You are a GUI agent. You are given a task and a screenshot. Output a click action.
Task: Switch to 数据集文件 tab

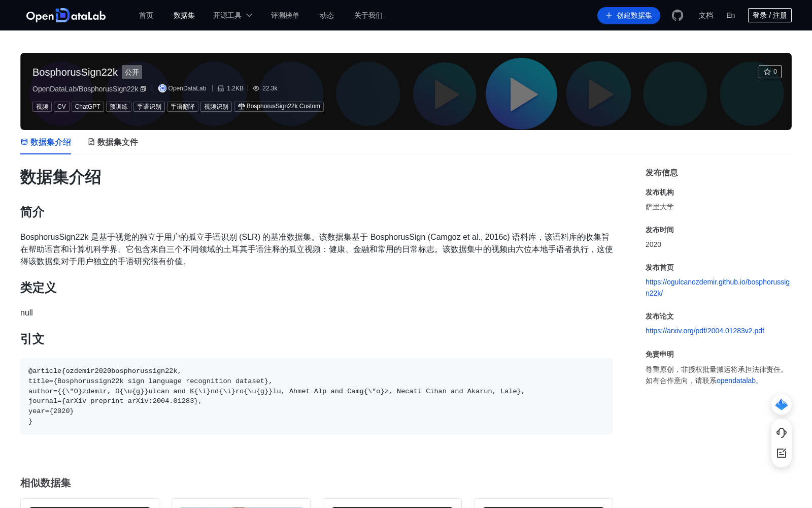coord(113,142)
